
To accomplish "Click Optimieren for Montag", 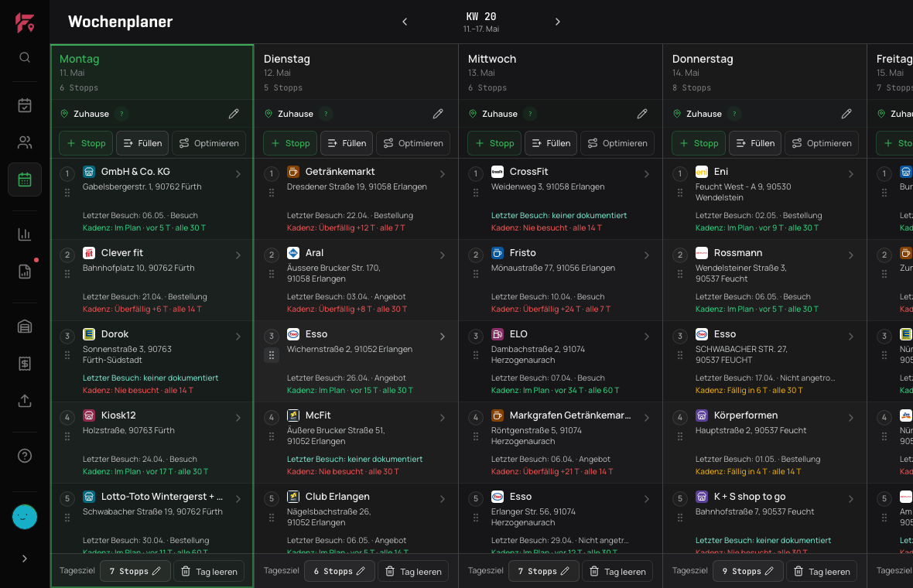I will (209, 143).
